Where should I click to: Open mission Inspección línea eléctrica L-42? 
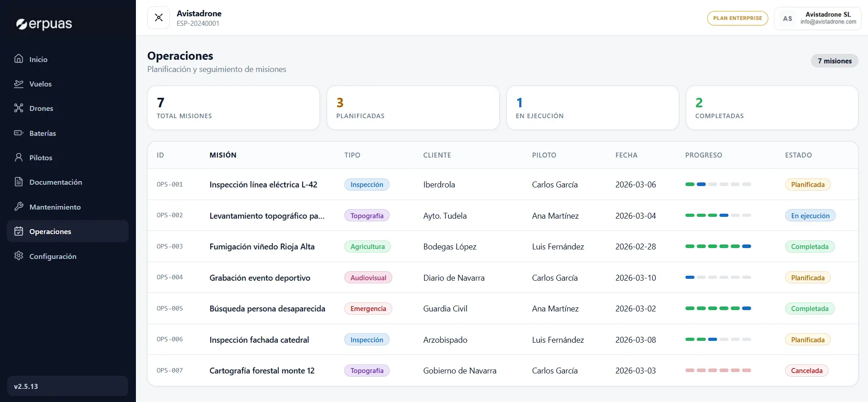pos(263,185)
